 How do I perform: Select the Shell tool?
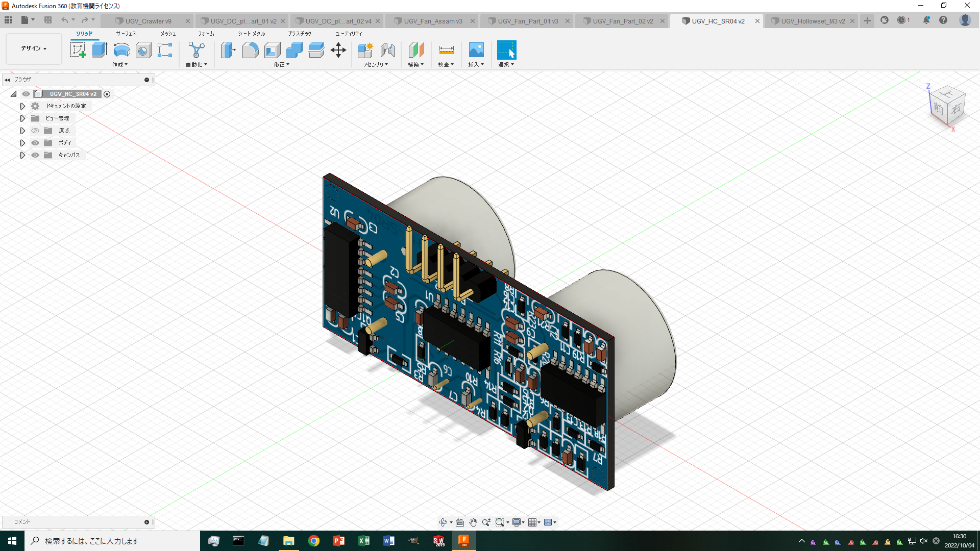[272, 50]
